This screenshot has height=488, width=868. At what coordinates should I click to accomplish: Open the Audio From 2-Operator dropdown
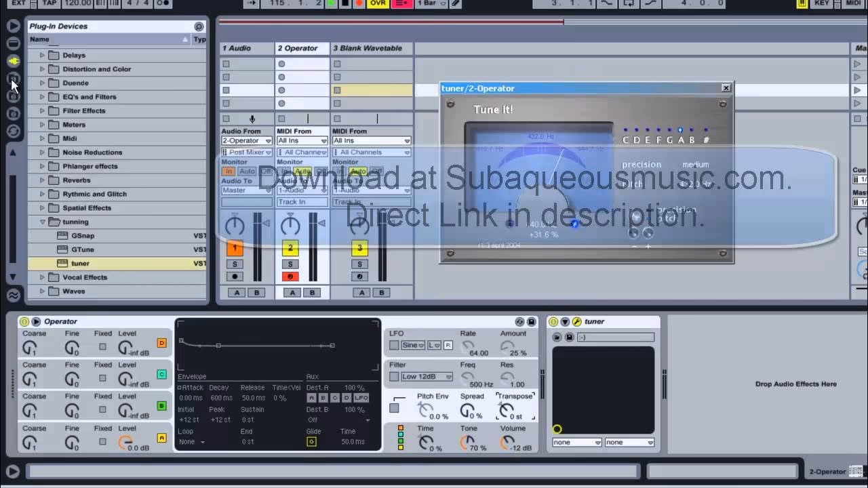[x=247, y=141]
